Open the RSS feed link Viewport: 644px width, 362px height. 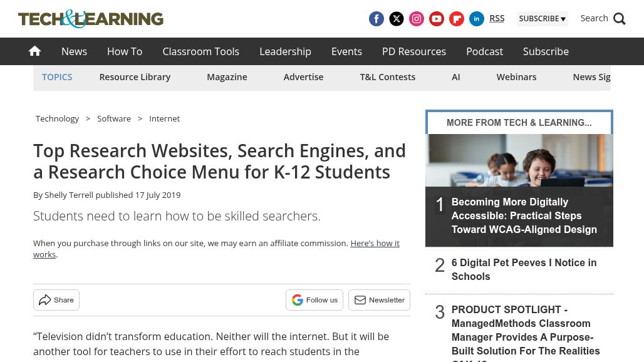497,18
